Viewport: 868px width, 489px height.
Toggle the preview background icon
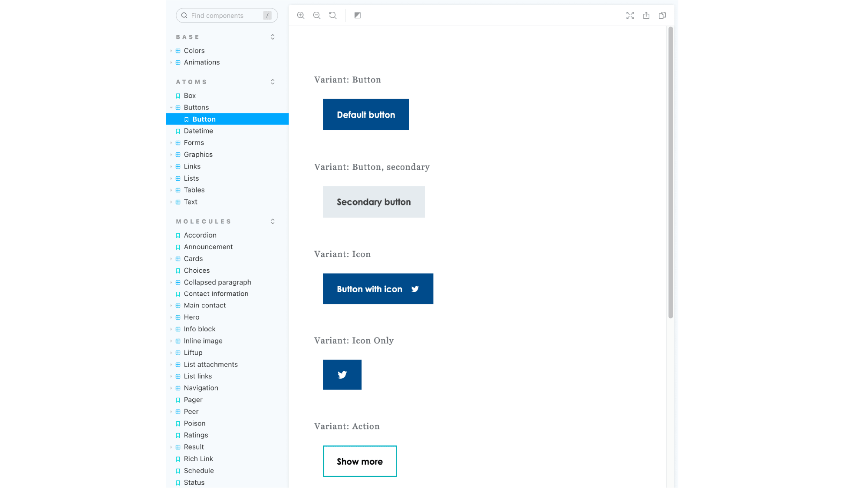click(358, 16)
